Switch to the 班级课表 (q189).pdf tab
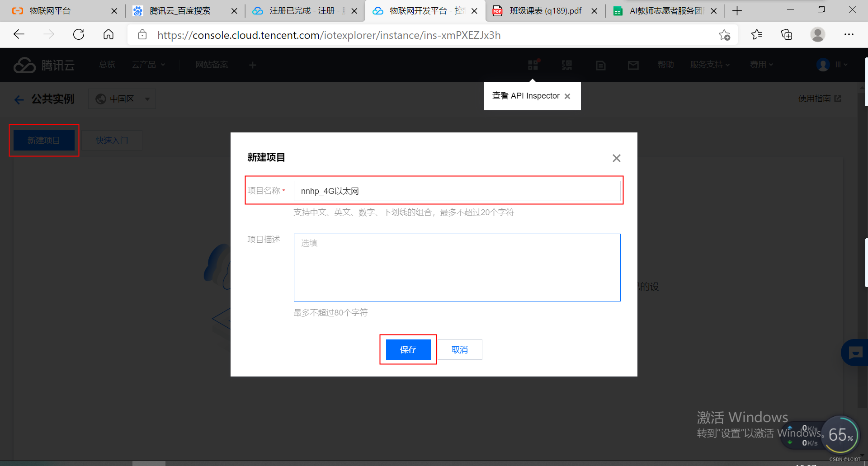The image size is (868, 466). (x=545, y=11)
